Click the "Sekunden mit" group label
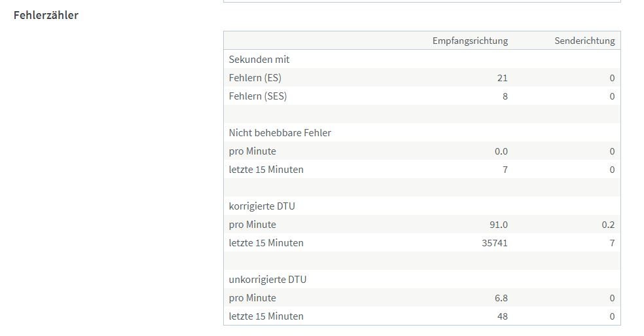 click(259, 60)
